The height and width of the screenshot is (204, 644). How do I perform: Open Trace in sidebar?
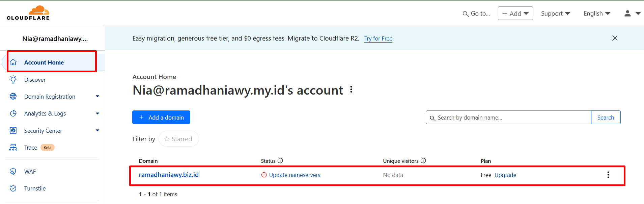[x=31, y=148]
